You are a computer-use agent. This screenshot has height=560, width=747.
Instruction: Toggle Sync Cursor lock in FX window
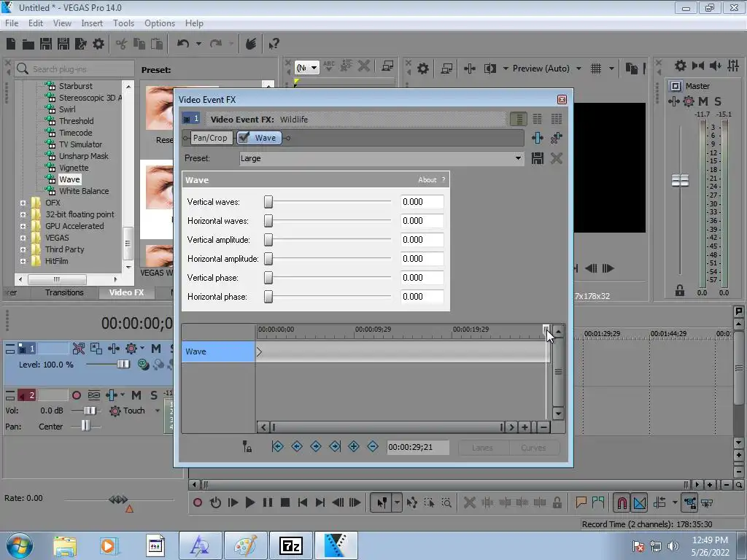(247, 447)
